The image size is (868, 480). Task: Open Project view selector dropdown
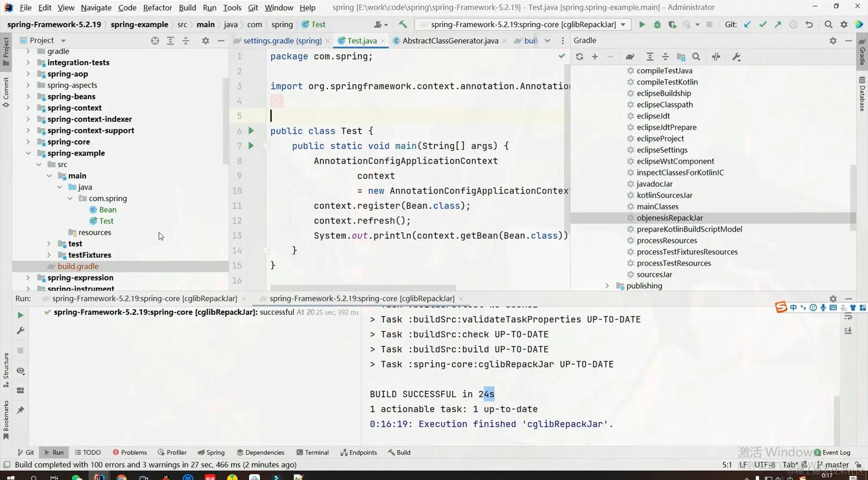[x=63, y=41]
